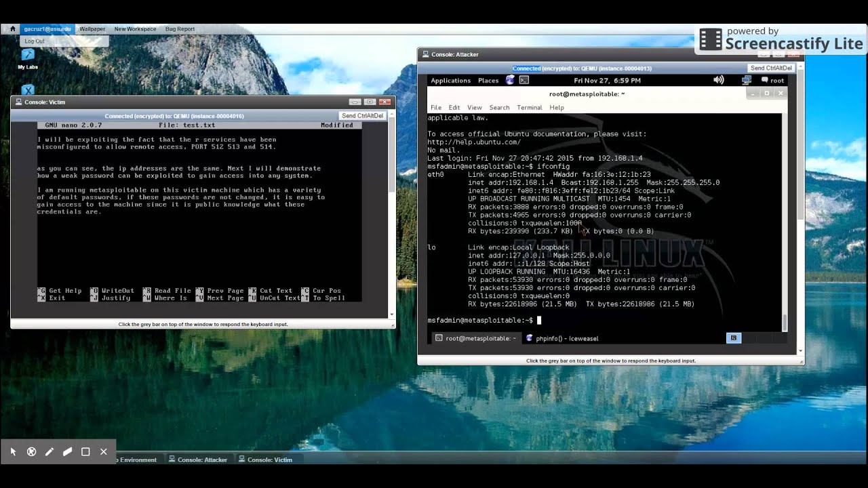Open terminal Help menu
Image resolution: width=868 pixels, height=488 pixels.
click(x=557, y=108)
